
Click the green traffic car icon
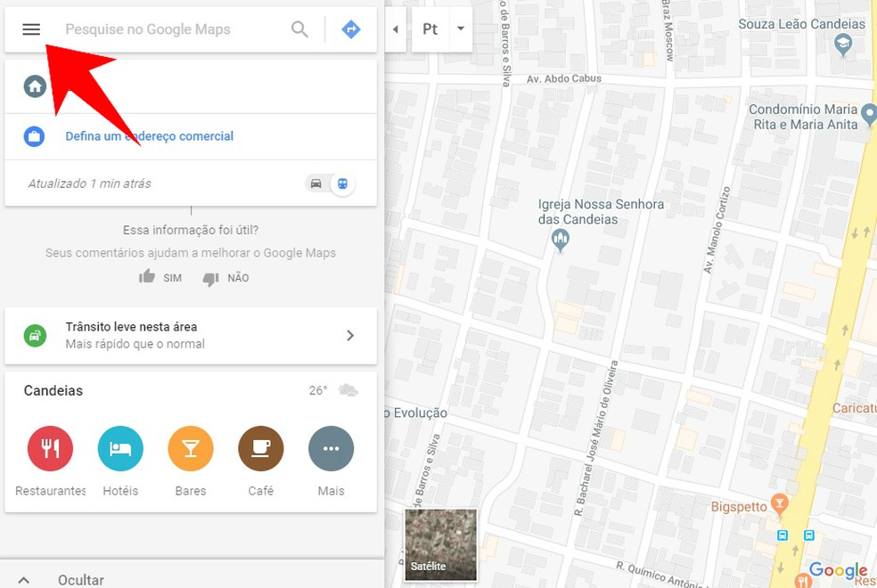click(35, 335)
